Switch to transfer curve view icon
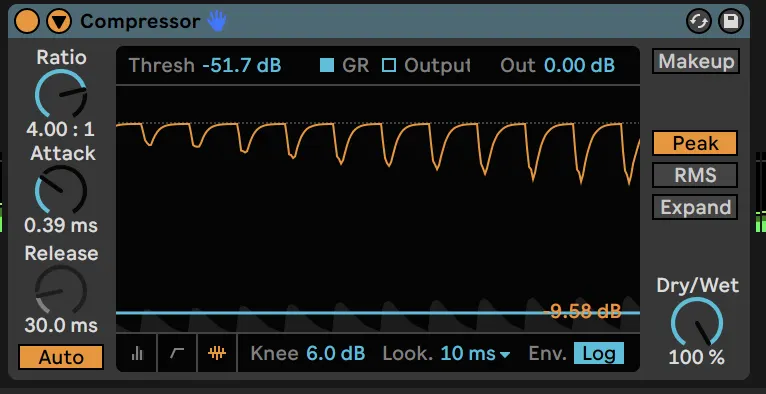This screenshot has width=766, height=394. [x=177, y=353]
